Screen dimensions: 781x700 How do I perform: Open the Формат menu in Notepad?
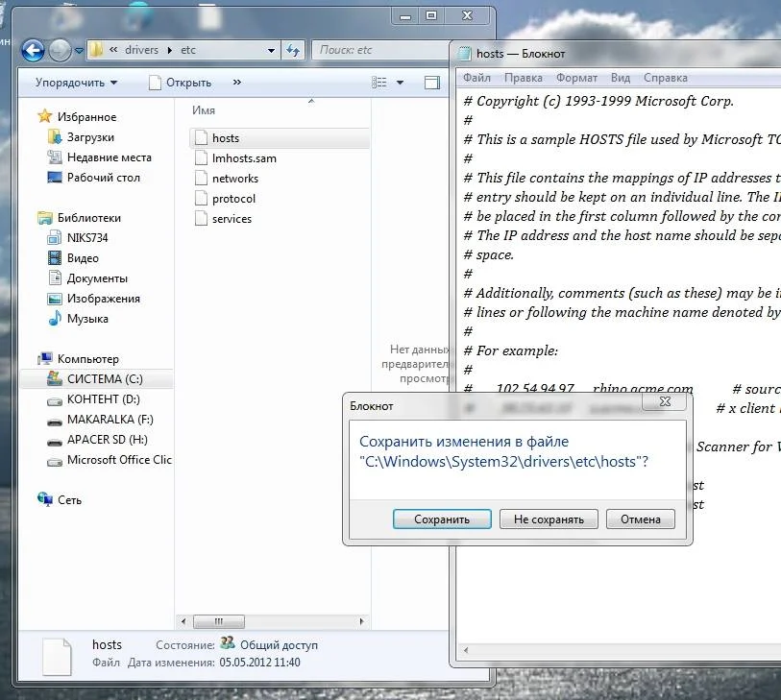[x=576, y=78]
